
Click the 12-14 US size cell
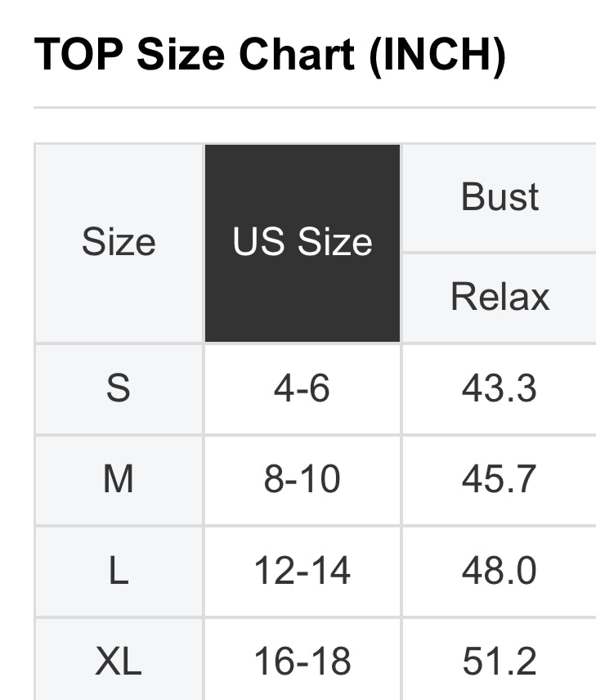(302, 571)
